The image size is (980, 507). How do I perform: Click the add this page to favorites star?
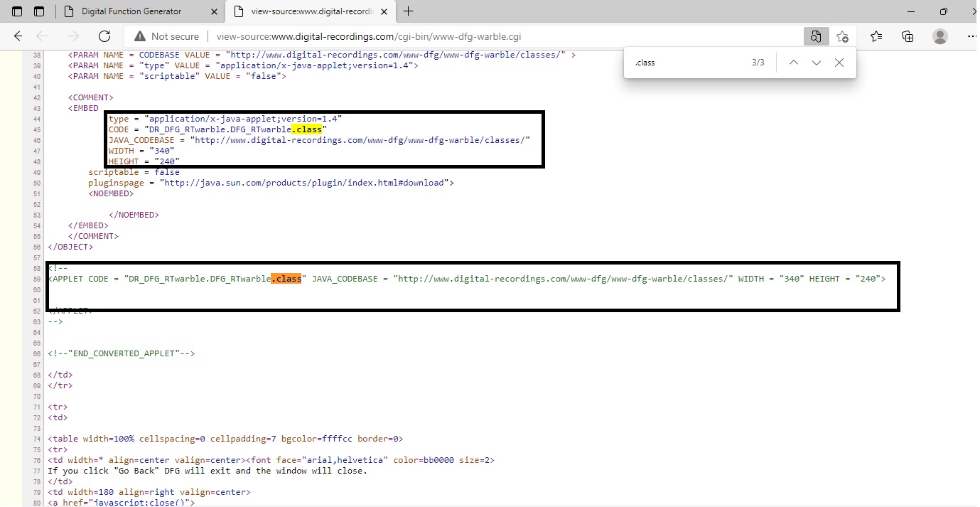click(843, 36)
